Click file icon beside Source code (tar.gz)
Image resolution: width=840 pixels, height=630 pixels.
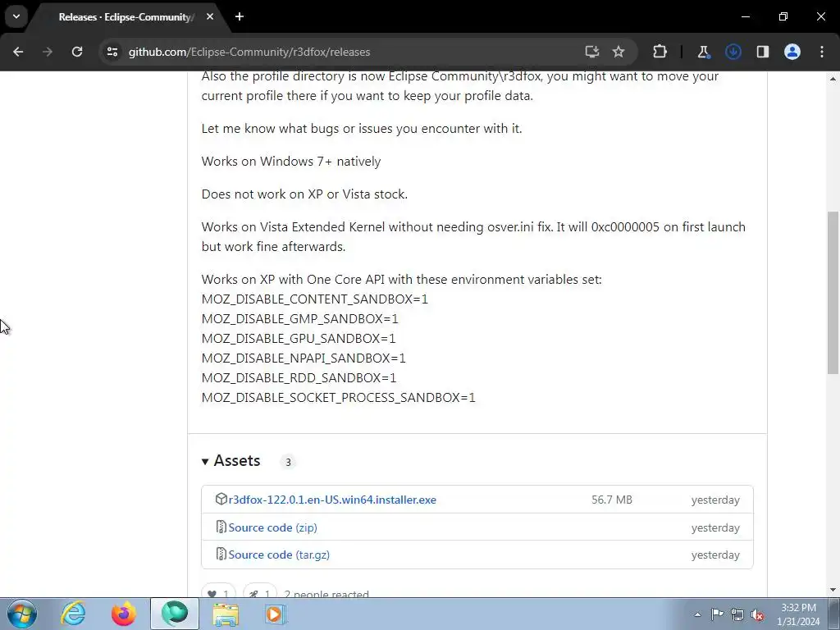(x=221, y=554)
